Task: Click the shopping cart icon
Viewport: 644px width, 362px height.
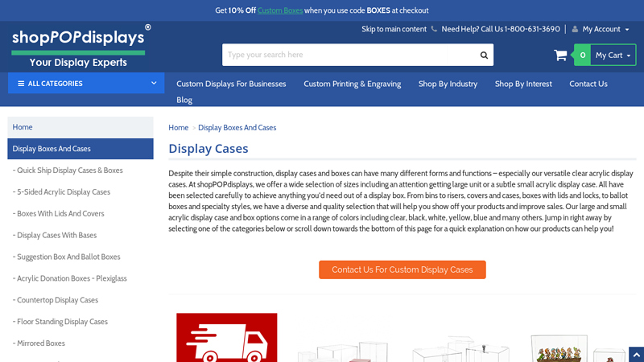Action: (560, 56)
